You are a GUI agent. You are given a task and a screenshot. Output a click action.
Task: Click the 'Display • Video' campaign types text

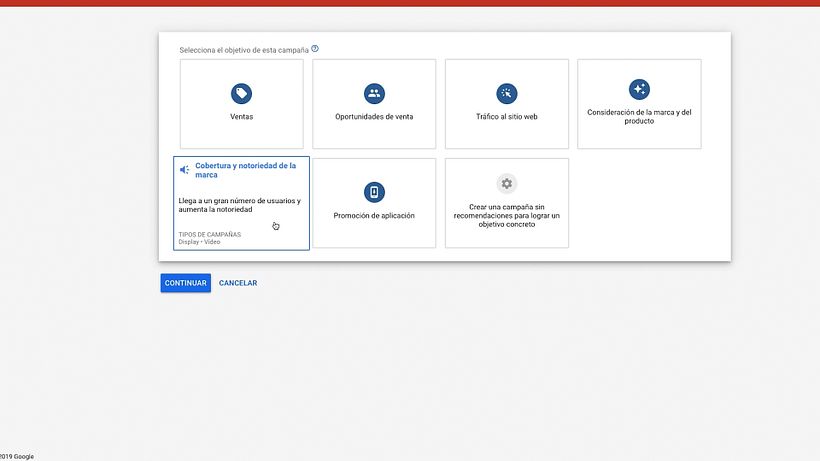click(x=199, y=242)
